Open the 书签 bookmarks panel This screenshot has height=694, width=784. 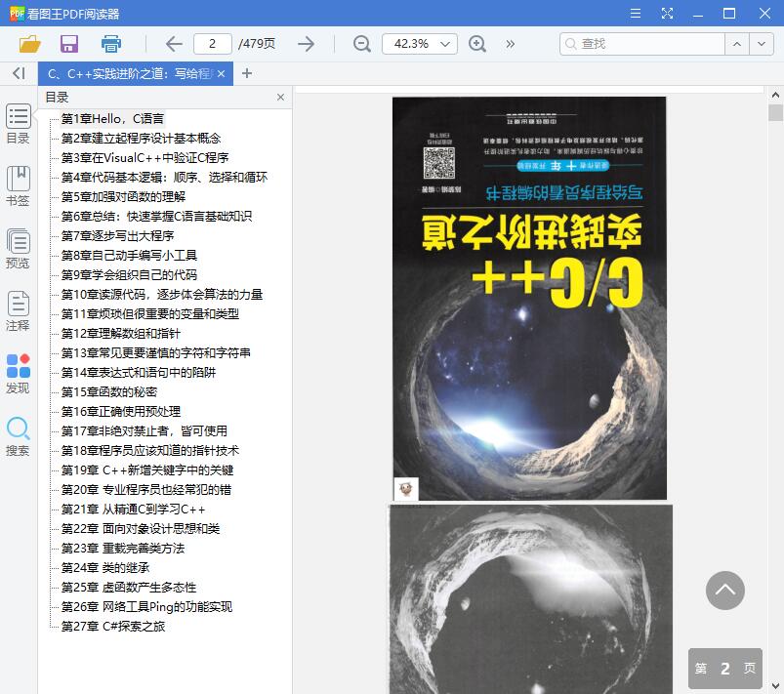point(18,186)
